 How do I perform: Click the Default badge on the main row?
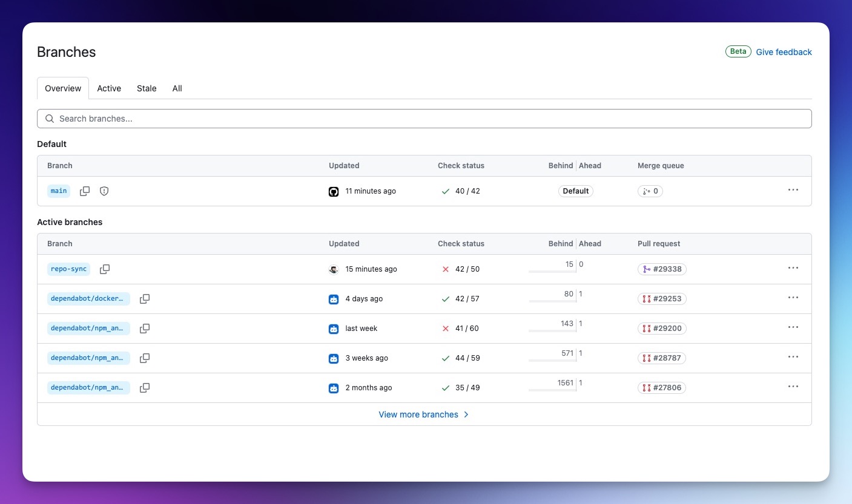pos(575,191)
